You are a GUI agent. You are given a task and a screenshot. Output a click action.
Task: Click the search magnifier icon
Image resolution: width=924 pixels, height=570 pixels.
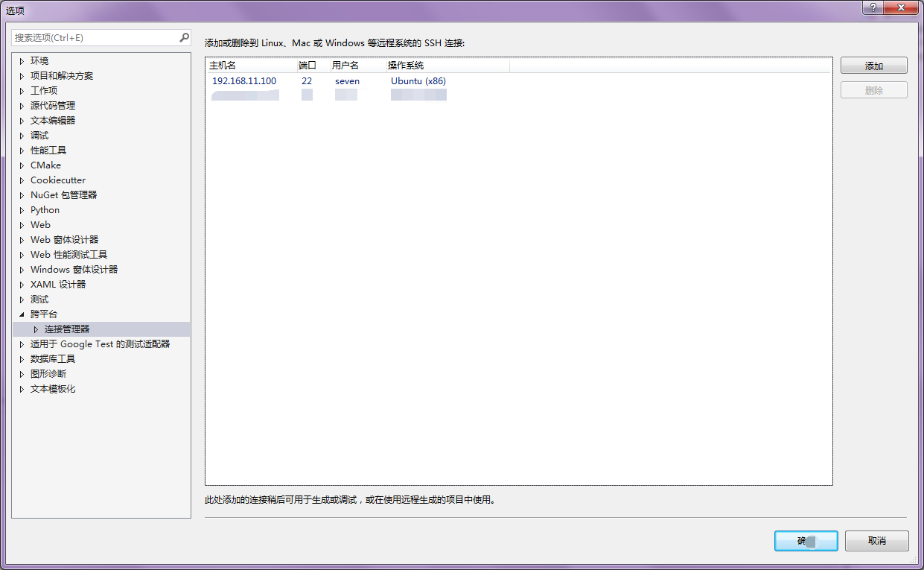click(184, 37)
